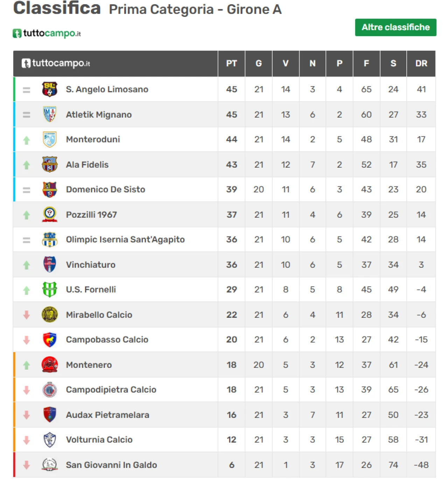Open the Ala Fidelis team link

[87, 164]
